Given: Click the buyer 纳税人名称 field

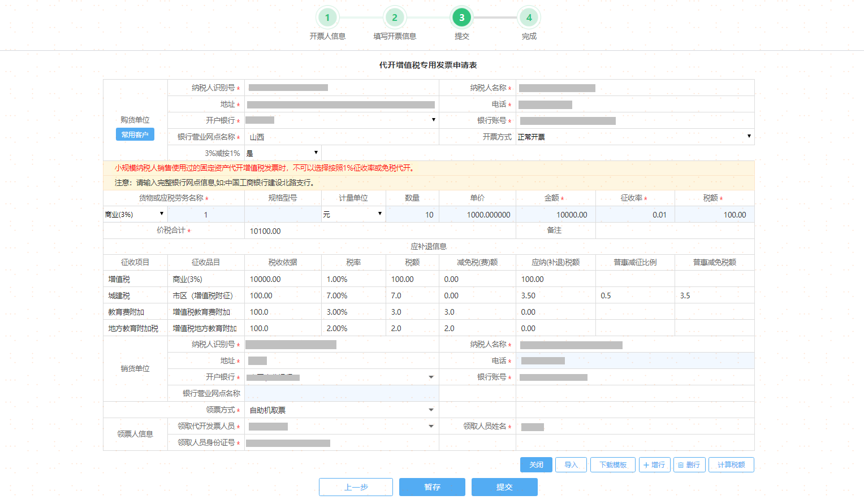Looking at the screenshot, I should click(x=635, y=88).
